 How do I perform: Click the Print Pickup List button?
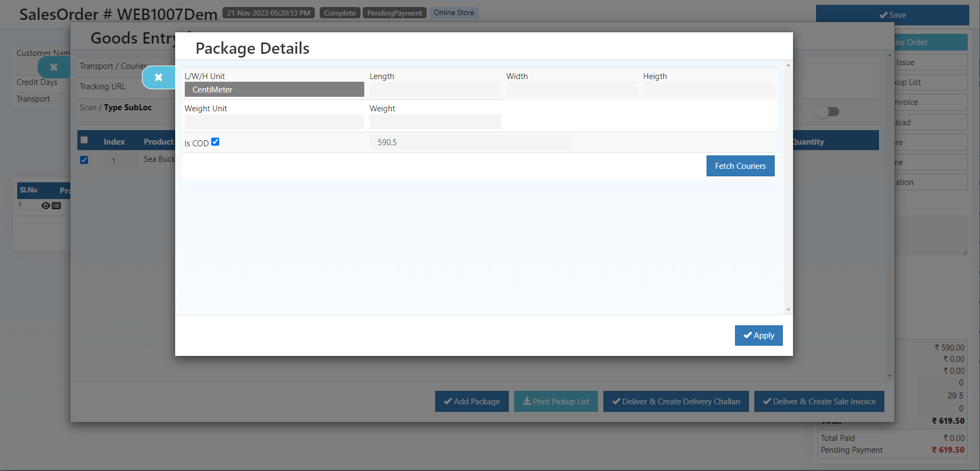556,401
